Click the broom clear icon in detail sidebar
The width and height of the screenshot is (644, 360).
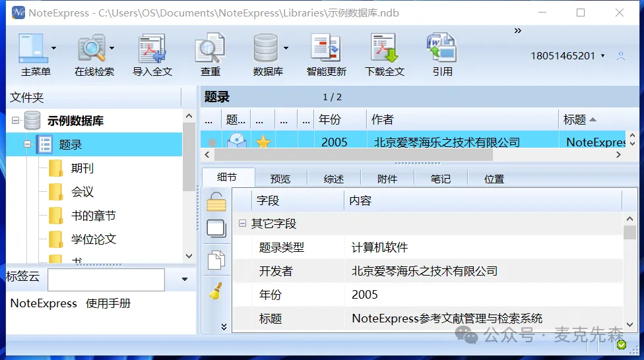click(x=216, y=291)
